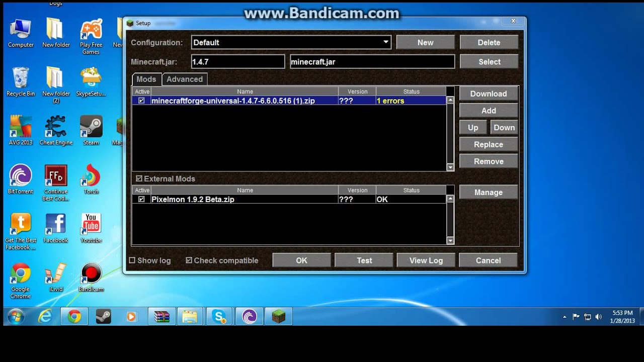Toggle Active checkbox for Pixelmon 1.9.2 Beta
The height and width of the screenshot is (362, 644).
click(141, 199)
